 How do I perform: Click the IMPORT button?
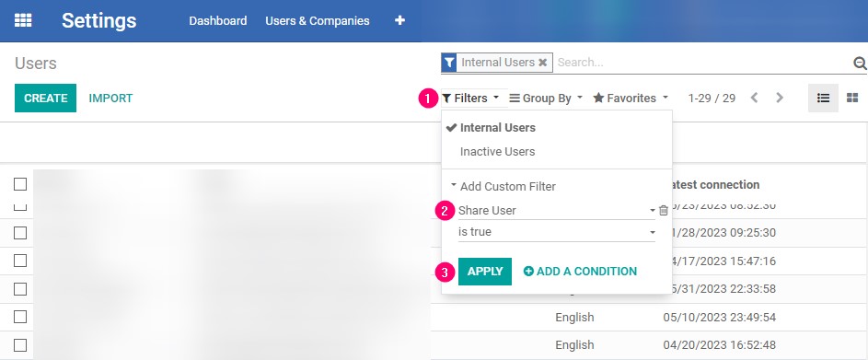tap(110, 98)
